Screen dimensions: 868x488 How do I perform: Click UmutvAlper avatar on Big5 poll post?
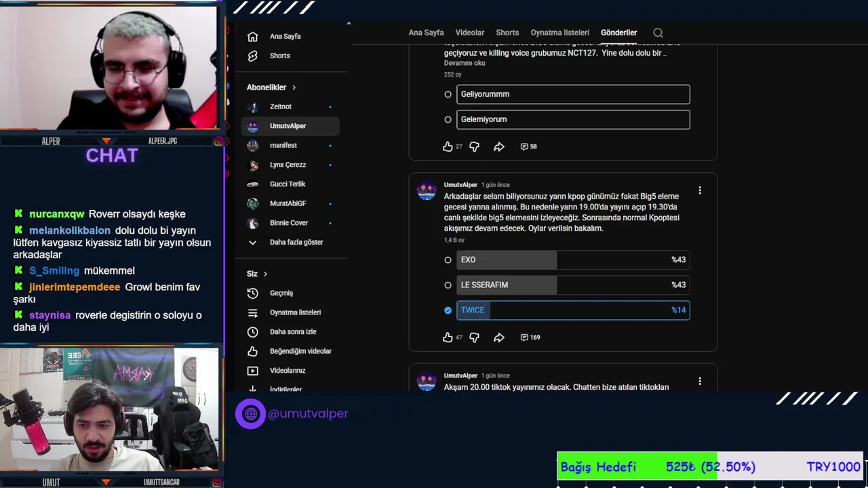point(427,191)
